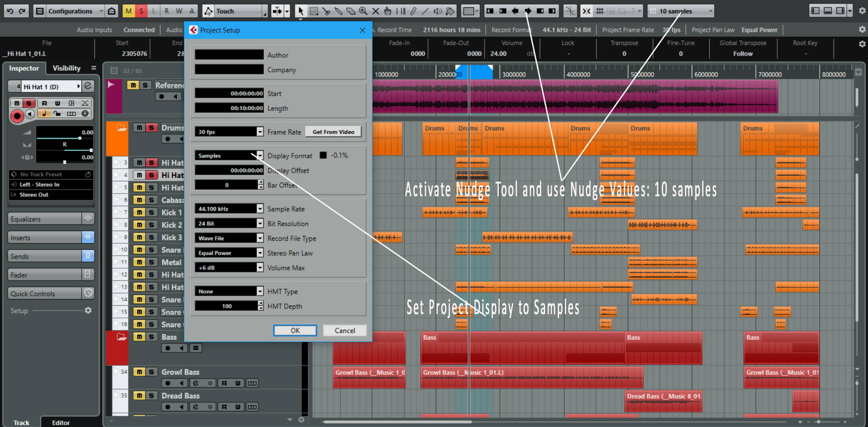The image size is (868, 427).
Task: Click the volume slider in Inspector
Action: click(x=65, y=138)
